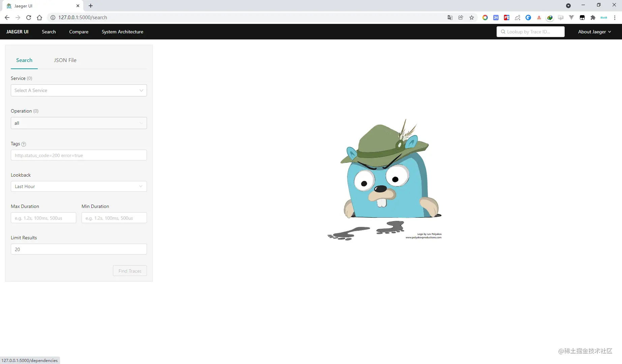This screenshot has width=622, height=364.
Task: Open the grey monitor download extension
Action: point(561,18)
